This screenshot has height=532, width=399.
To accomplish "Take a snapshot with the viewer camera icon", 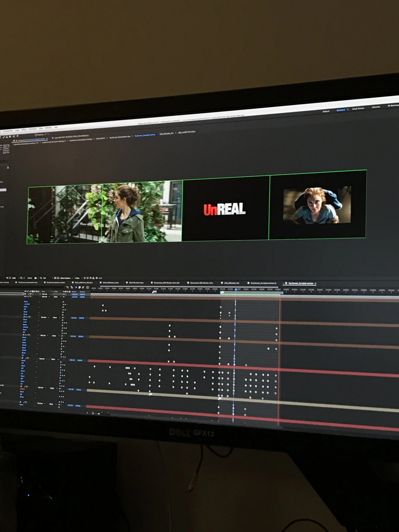I will (36, 278).
